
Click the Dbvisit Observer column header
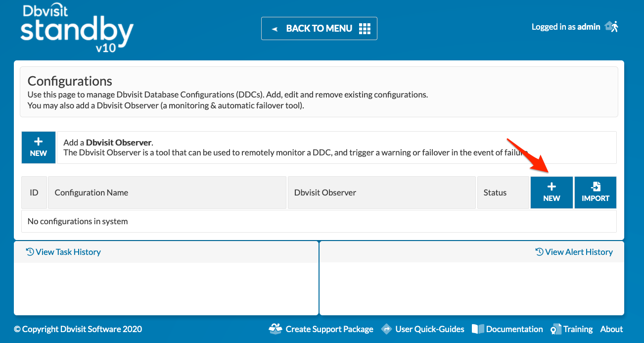(x=382, y=193)
